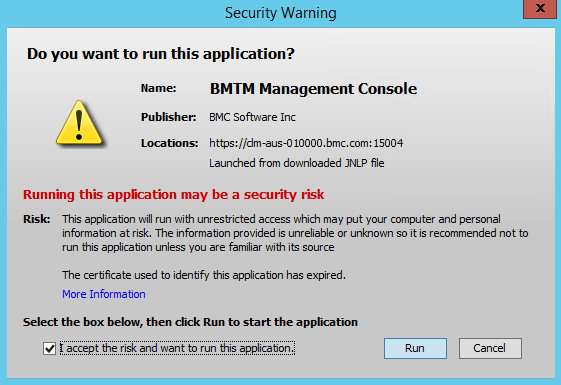Click the Cancel button
Screen dimensions: 561x385
(x=490, y=348)
